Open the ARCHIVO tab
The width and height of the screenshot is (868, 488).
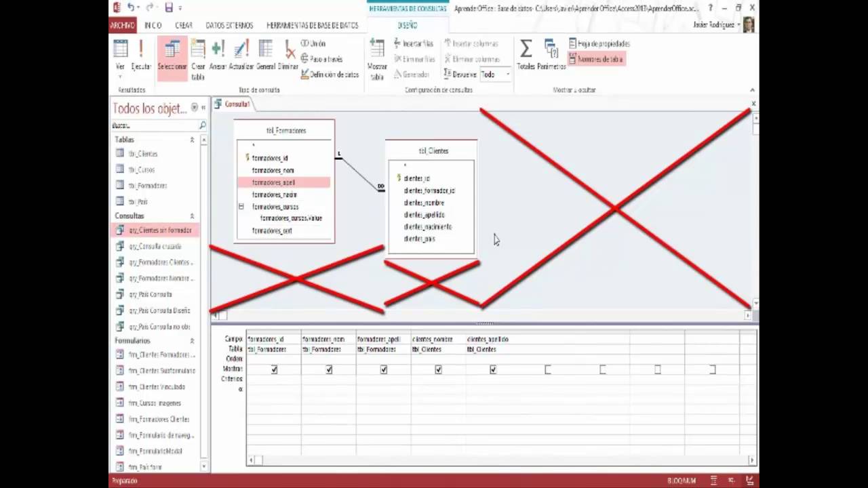pyautogui.click(x=123, y=25)
